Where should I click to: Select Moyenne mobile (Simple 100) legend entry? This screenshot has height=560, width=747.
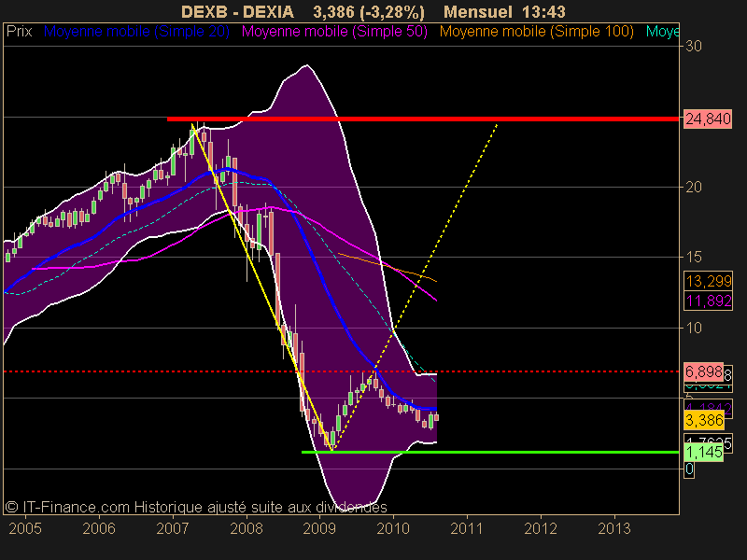536,32
